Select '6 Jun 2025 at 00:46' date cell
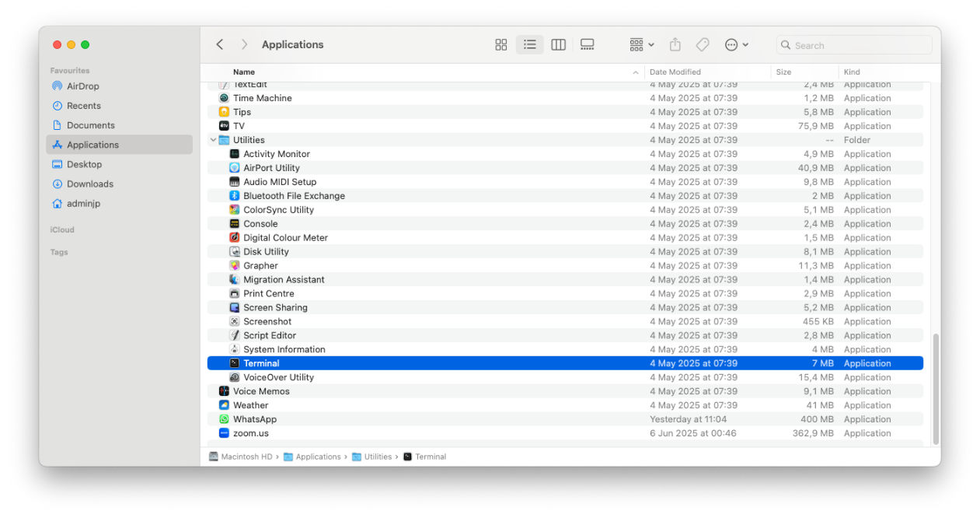Viewport: 980px width, 518px height. 693,433
